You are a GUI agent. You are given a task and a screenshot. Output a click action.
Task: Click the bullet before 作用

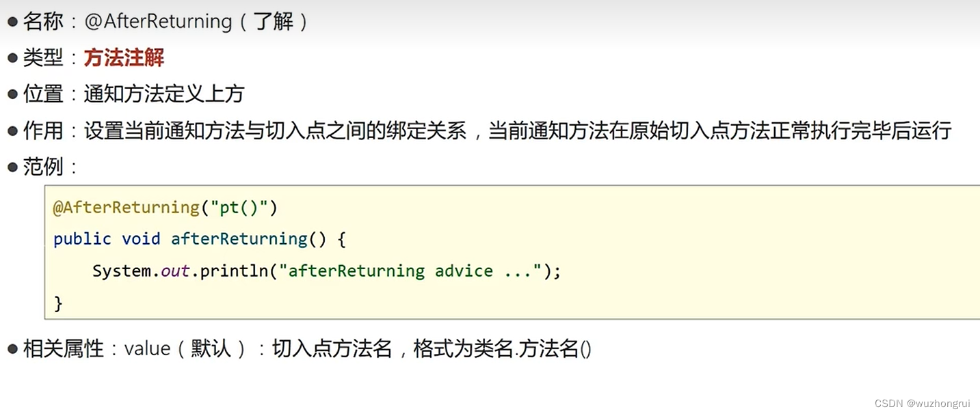click(x=12, y=130)
